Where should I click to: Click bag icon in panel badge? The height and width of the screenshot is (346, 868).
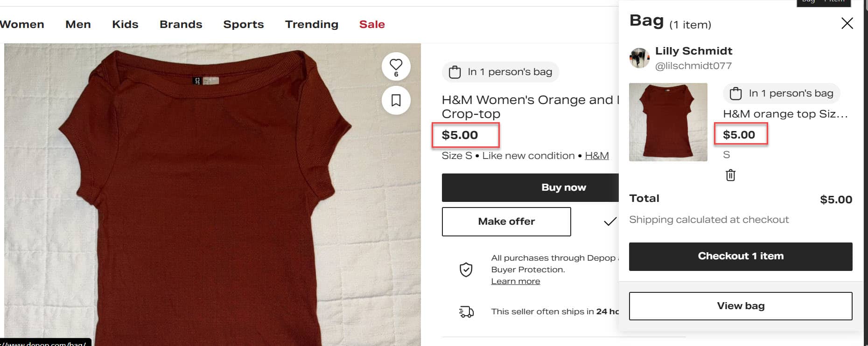coord(735,94)
